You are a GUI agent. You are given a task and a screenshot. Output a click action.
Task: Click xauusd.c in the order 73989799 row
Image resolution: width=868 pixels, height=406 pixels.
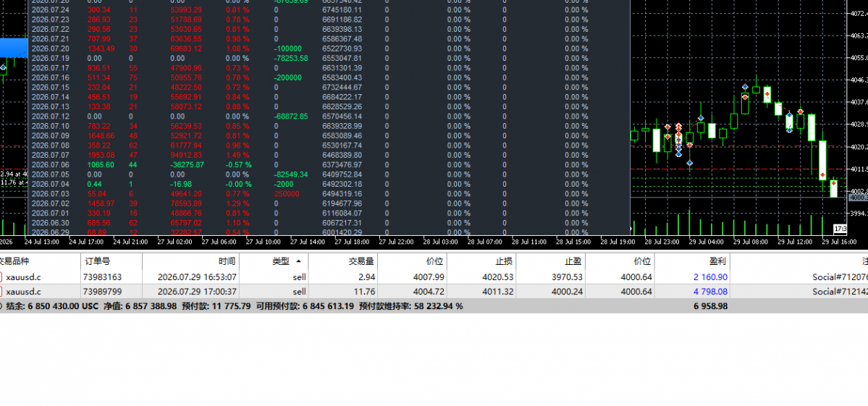[23, 292]
